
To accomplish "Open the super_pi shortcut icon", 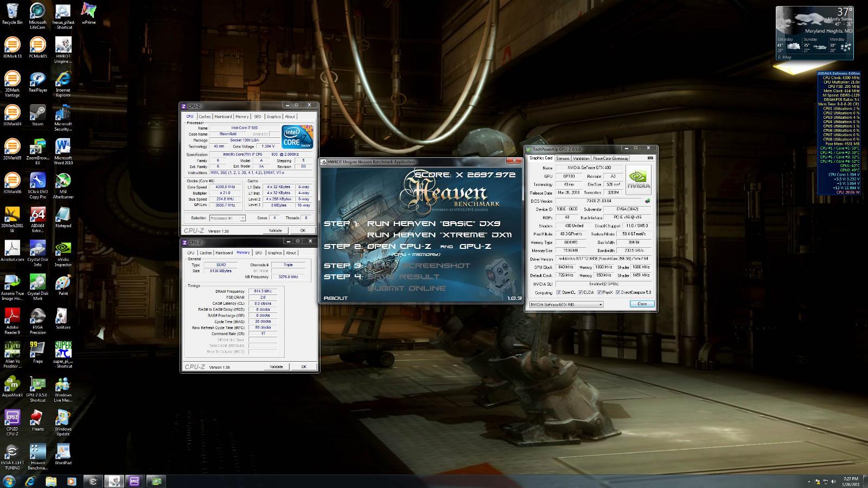I will point(63,355).
